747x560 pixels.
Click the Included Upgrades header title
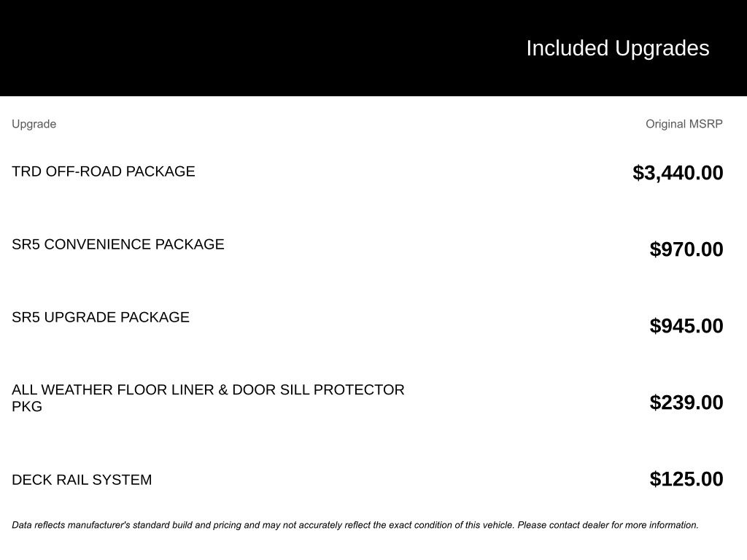coord(617,49)
